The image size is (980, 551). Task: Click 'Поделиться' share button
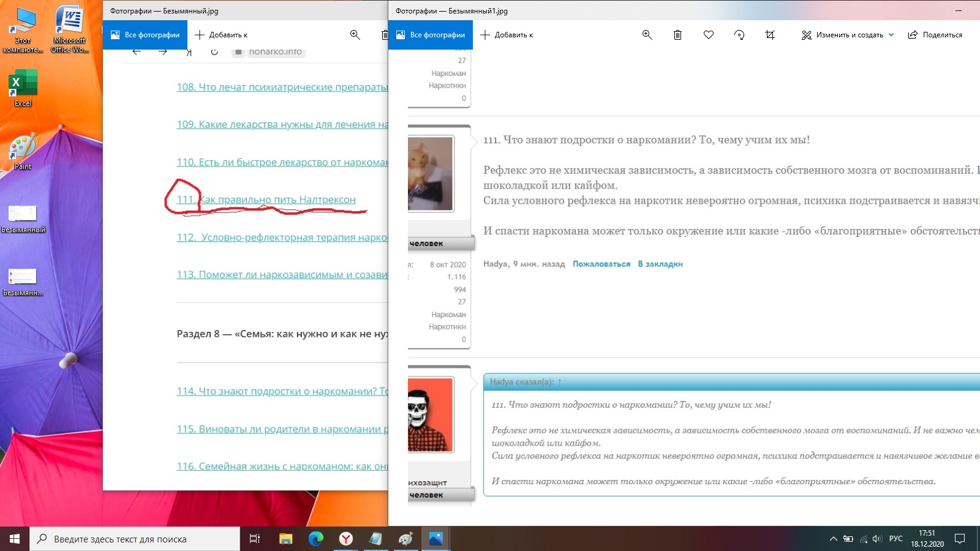tap(935, 35)
